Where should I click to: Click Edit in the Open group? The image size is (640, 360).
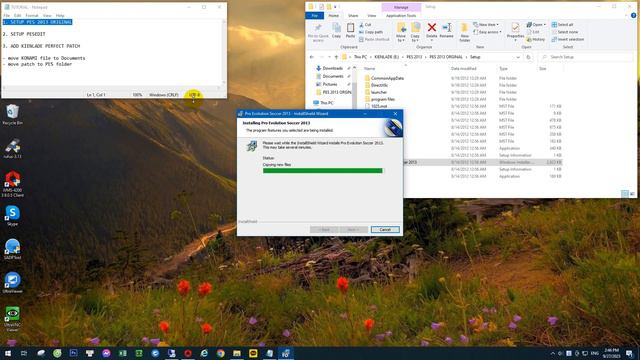click(533, 32)
